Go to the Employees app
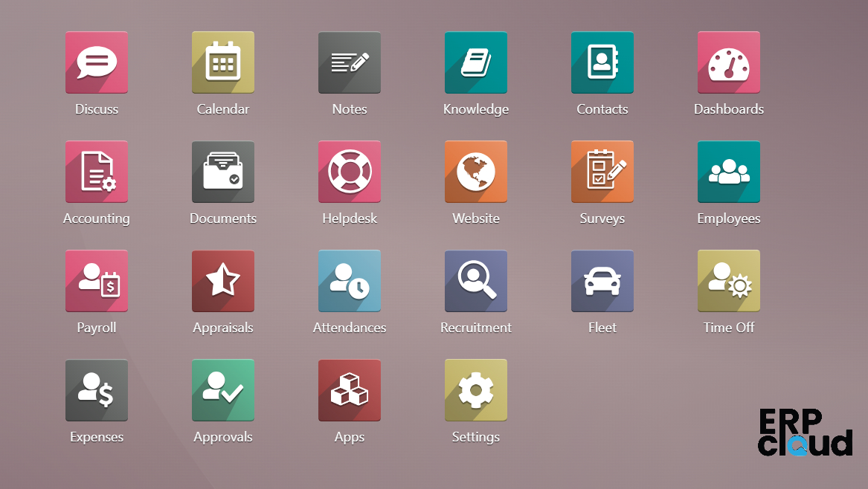Screen dimensions: 868x489 [x=728, y=172]
